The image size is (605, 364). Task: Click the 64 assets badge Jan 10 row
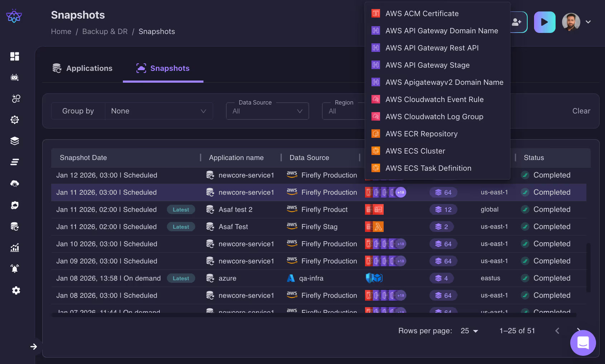tap(443, 244)
